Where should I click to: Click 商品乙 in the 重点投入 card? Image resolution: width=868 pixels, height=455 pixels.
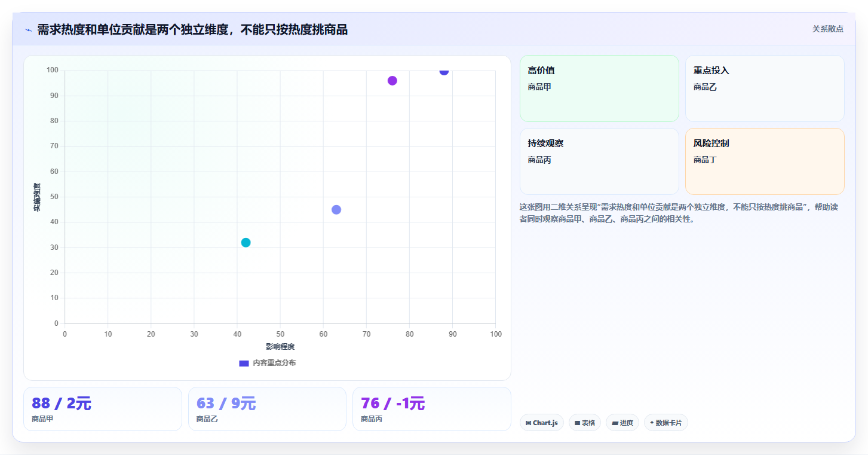tap(705, 87)
